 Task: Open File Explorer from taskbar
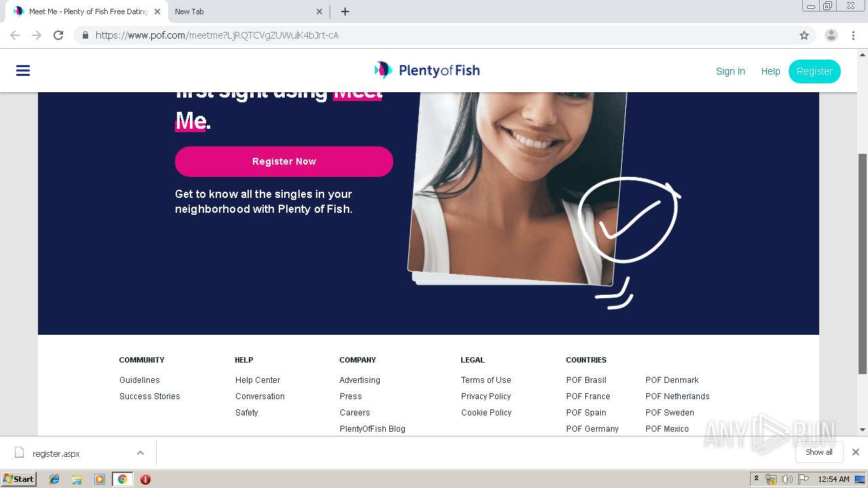point(77,479)
